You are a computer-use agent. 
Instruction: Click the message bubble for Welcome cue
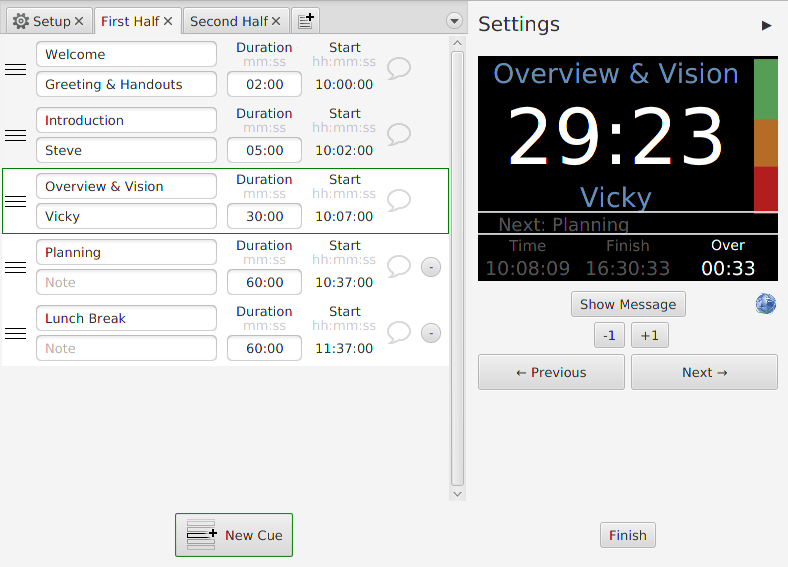tap(399, 68)
